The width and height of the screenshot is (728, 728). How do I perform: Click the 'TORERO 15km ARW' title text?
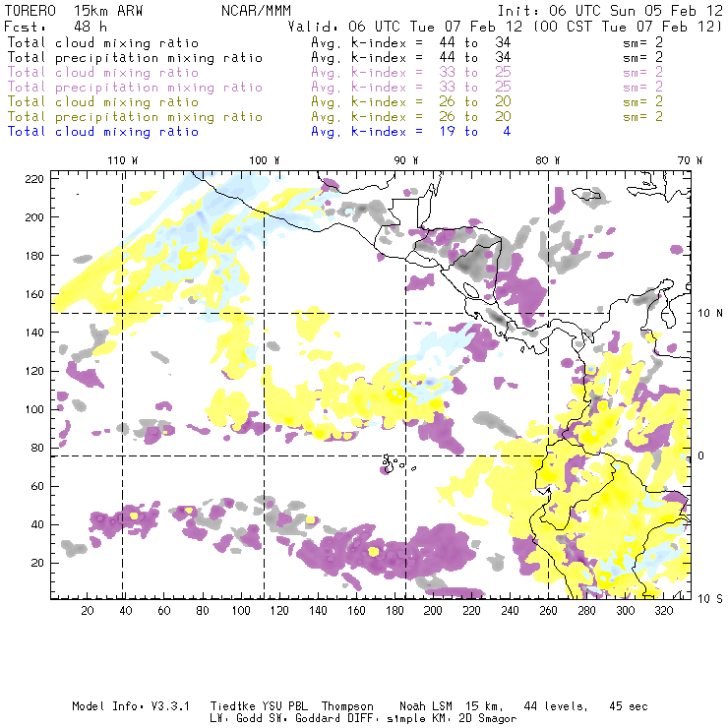[74, 11]
